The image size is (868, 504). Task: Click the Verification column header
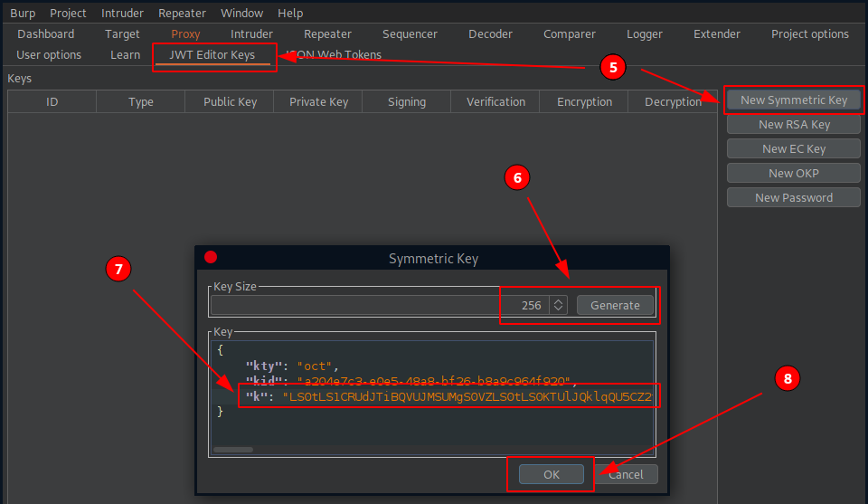495,102
